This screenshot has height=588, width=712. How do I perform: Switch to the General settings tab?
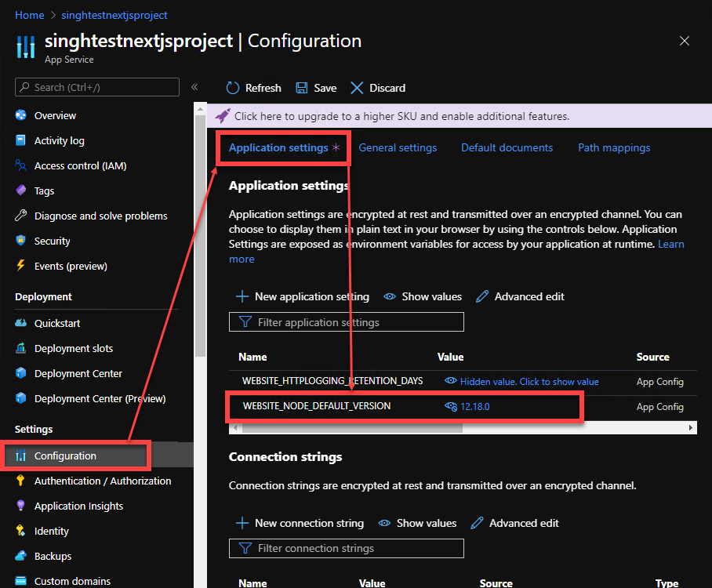coord(398,147)
